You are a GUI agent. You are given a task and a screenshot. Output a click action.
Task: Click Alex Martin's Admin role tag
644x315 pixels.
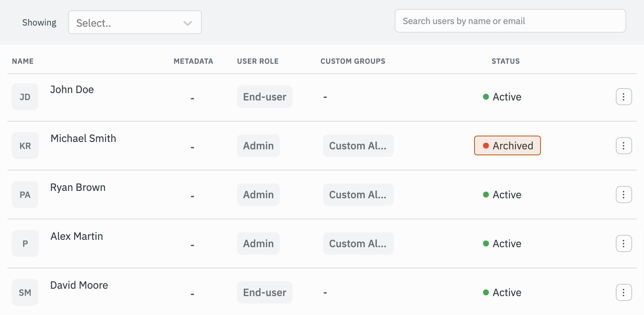[258, 243]
